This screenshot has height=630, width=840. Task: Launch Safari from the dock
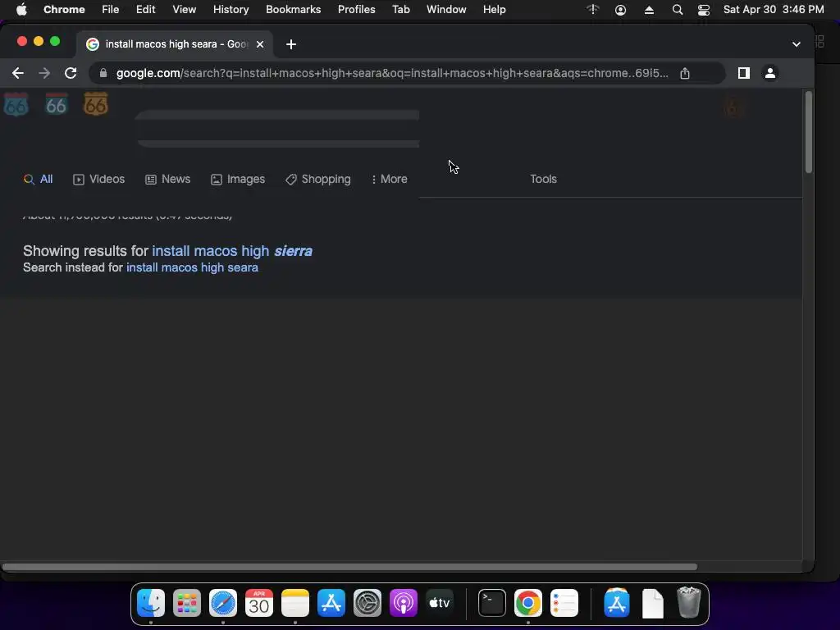point(223,603)
